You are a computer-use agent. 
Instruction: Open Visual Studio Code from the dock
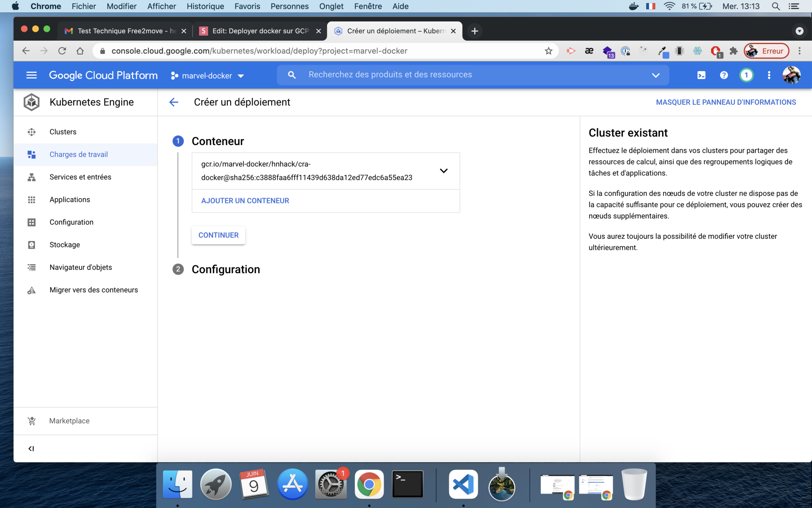pos(463,484)
